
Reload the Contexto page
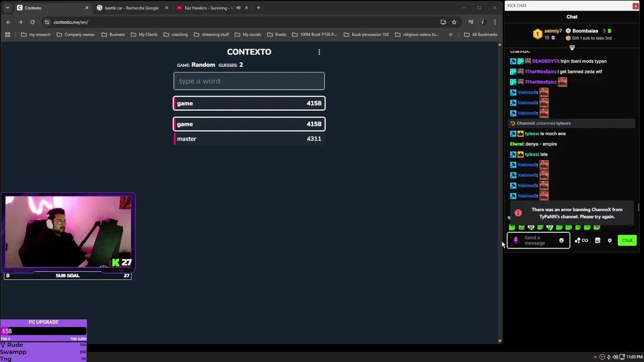pos(32,22)
